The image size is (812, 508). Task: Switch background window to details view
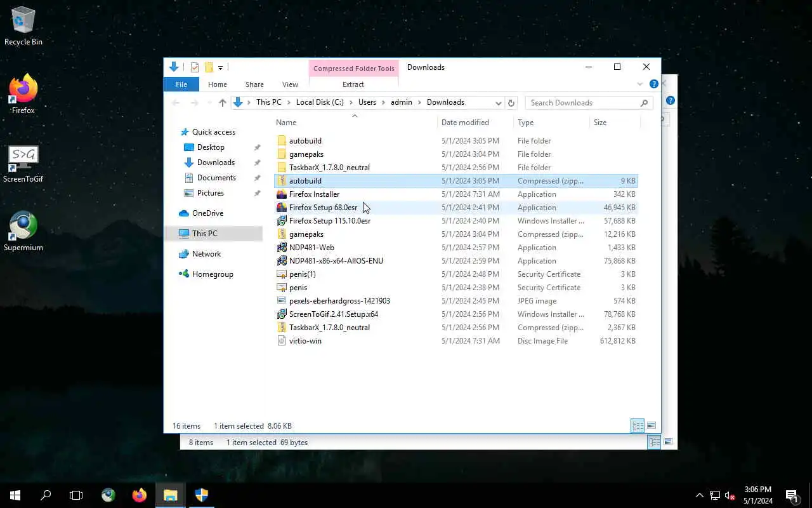click(x=654, y=442)
